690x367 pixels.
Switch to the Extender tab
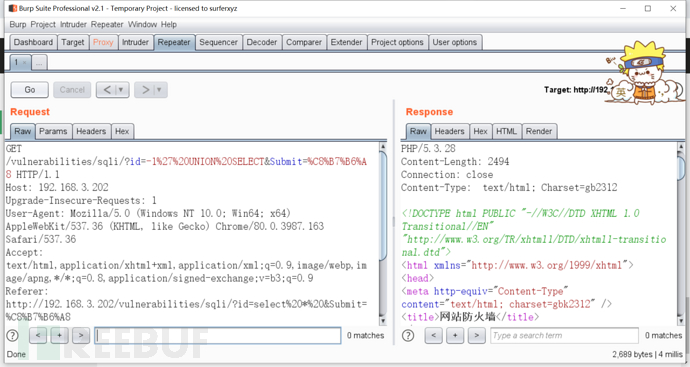pyautogui.click(x=347, y=42)
